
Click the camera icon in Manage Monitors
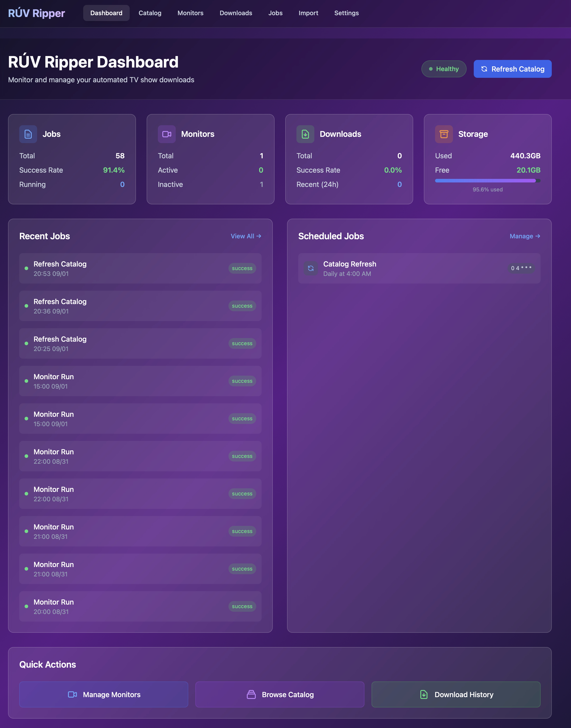[72, 695]
